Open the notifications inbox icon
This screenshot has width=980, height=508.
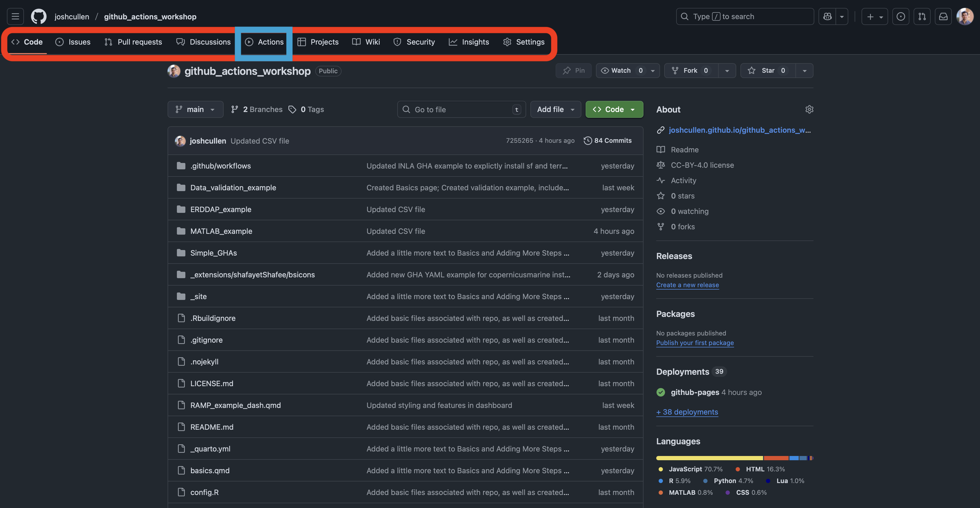(943, 16)
